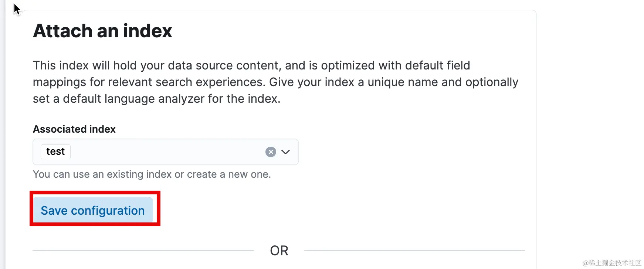This screenshot has width=644, height=269.
Task: Focus the empty area of the Associated index combo box
Action: (166, 152)
